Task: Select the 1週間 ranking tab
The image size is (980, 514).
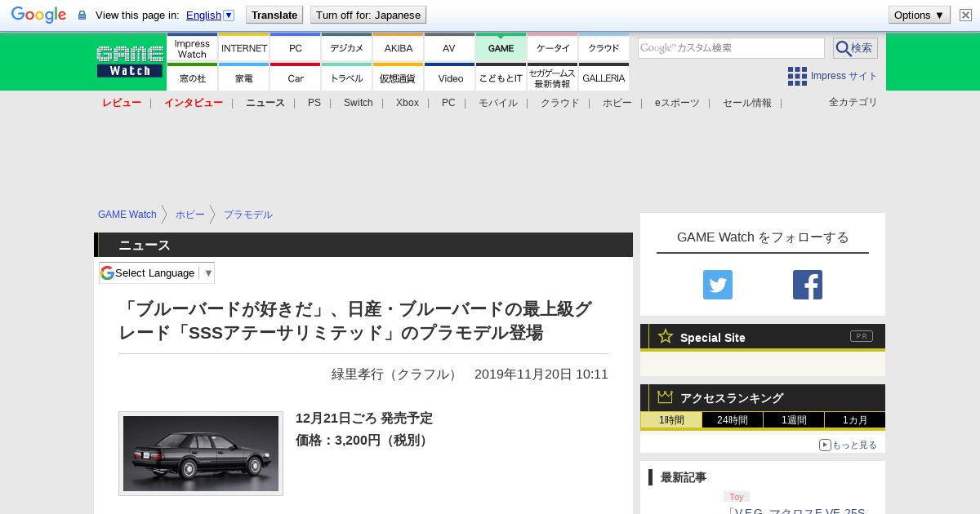Action: [x=794, y=420]
